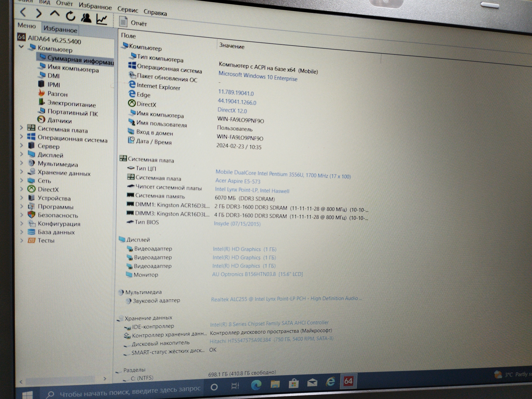Open the Справка menu

(155, 12)
